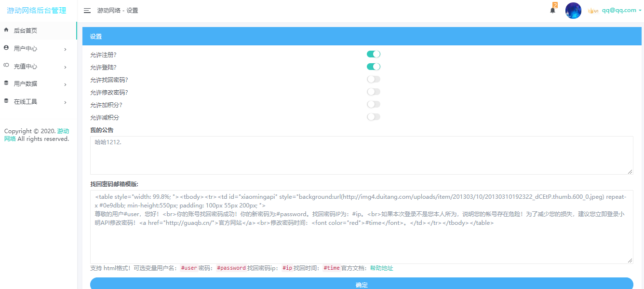Expand the 用户中心 chevron
The height and width of the screenshot is (289, 644).
pos(65,49)
